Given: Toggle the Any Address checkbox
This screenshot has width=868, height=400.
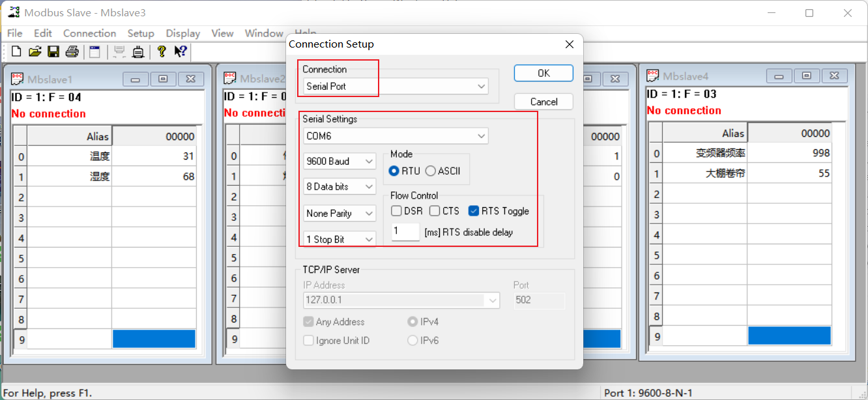Looking at the screenshot, I should coord(309,322).
